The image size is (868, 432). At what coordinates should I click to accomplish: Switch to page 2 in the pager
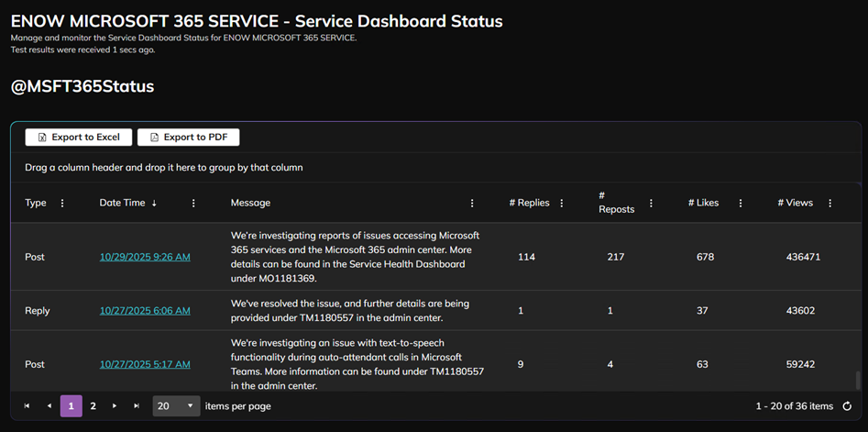pos(93,406)
